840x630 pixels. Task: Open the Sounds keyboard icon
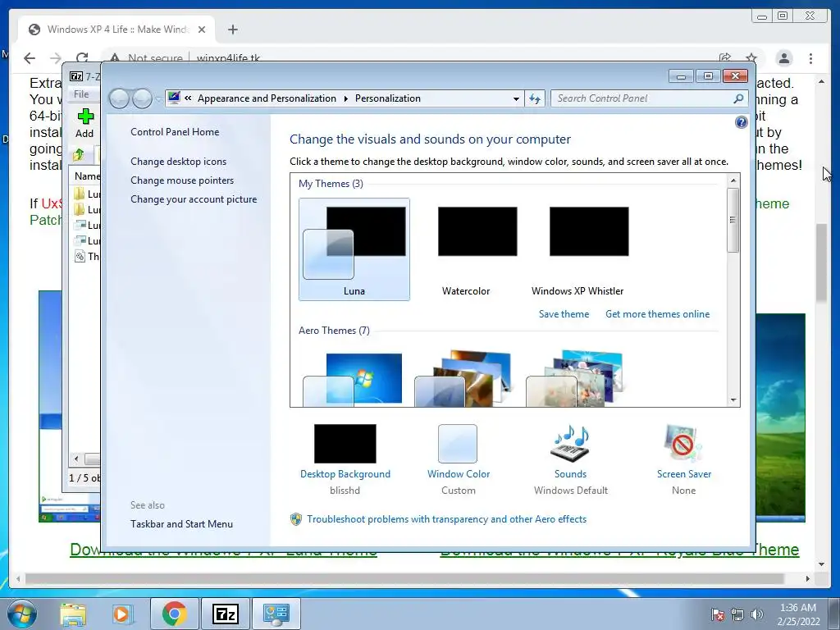[570, 444]
